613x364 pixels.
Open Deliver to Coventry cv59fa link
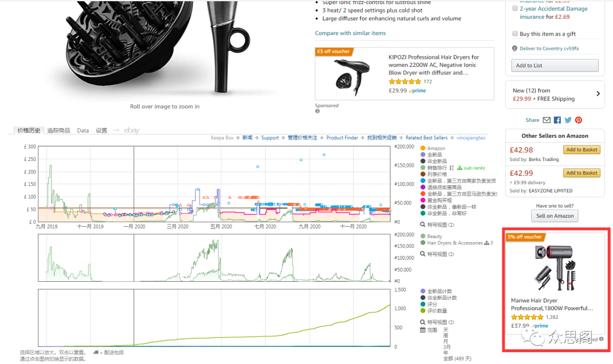coord(549,48)
